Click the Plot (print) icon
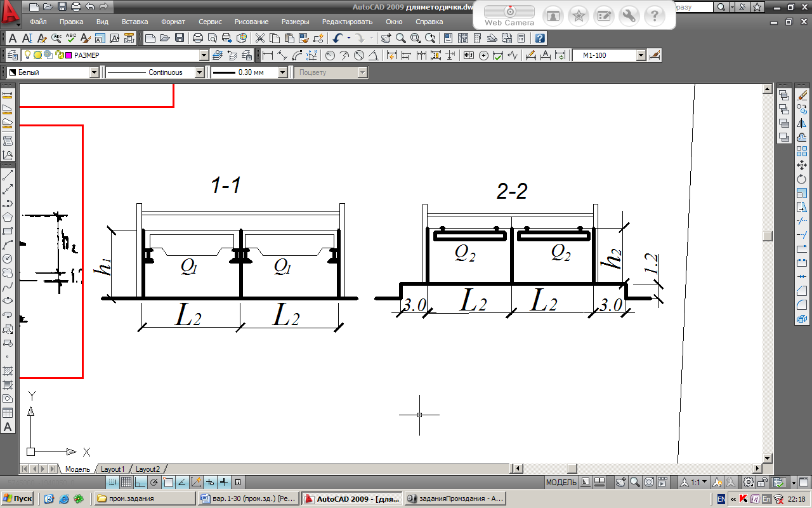This screenshot has height=508, width=812. pyautogui.click(x=197, y=38)
